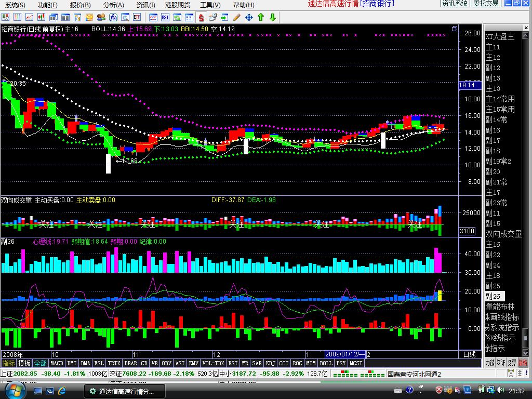Screen dimensions: 532x399
Task: Choose 双向成交量 in the indicator list
Action: point(503,234)
